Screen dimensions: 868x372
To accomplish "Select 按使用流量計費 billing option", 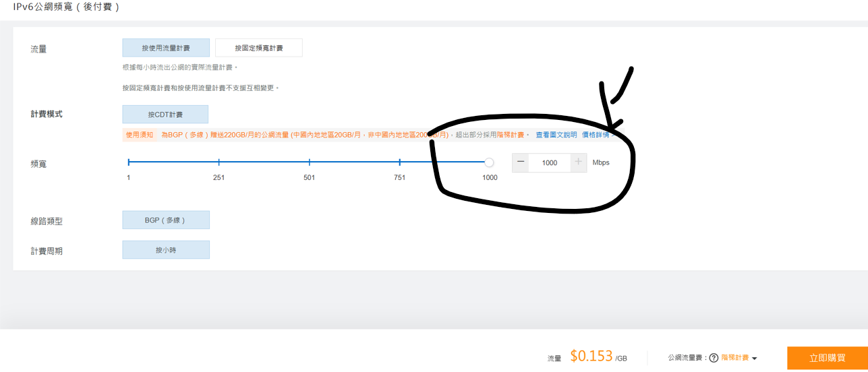I will tap(166, 48).
